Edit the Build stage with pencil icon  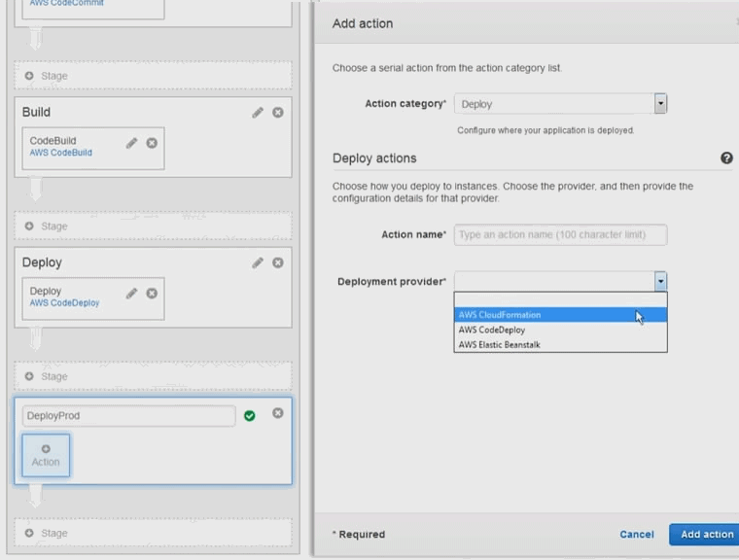(258, 112)
